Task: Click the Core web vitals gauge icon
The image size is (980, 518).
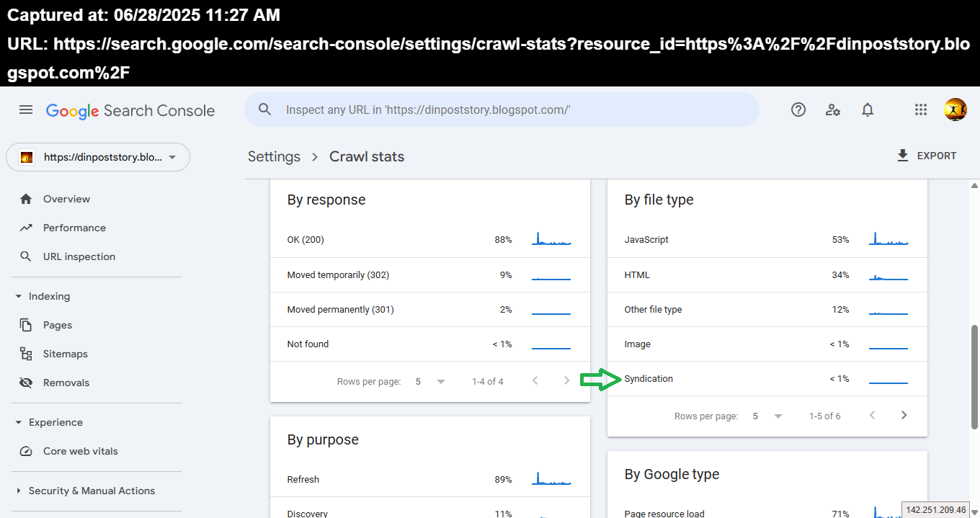Action: (26, 451)
